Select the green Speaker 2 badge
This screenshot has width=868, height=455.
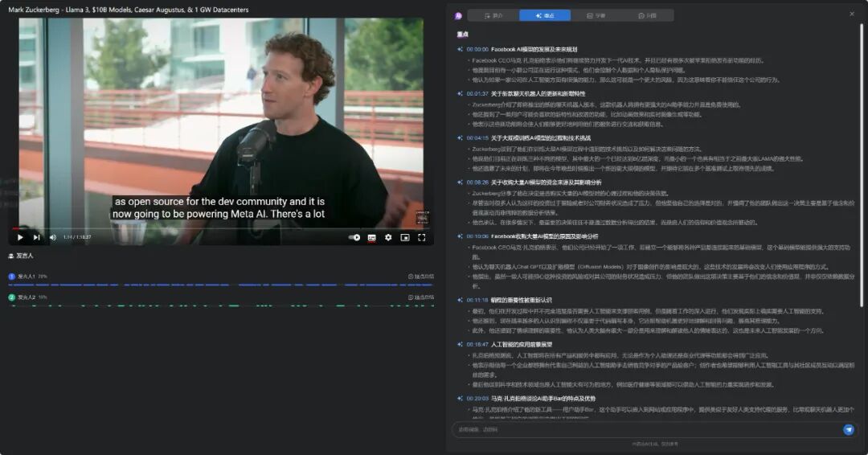11,297
